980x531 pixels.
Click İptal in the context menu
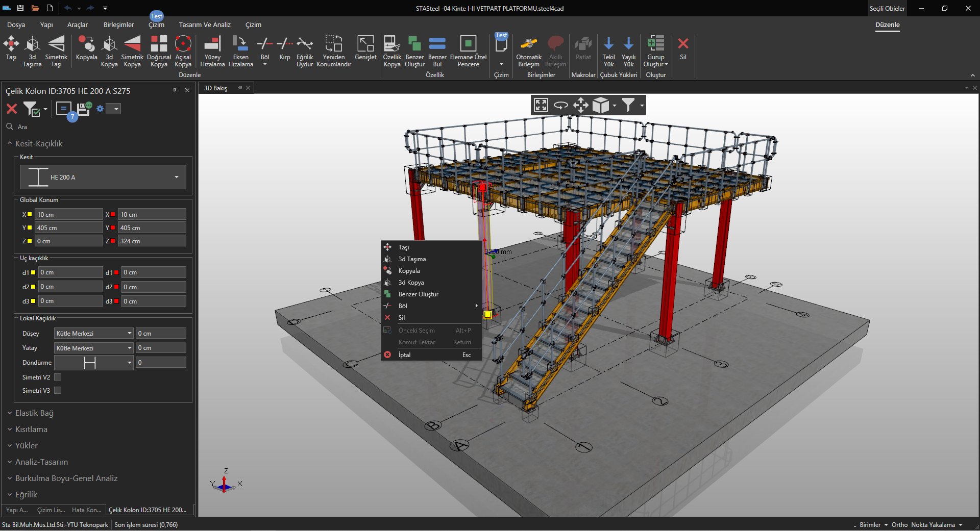coord(404,355)
